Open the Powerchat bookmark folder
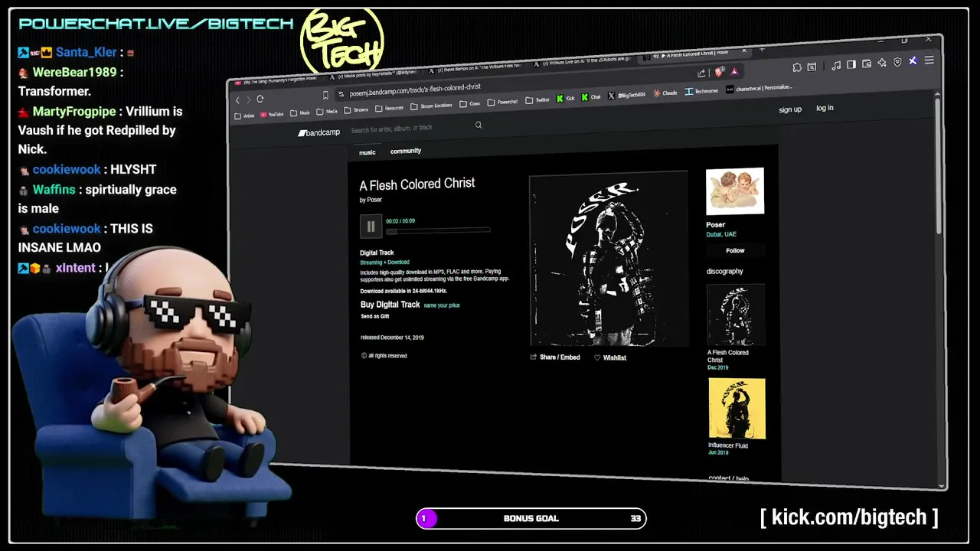The width and height of the screenshot is (980, 551). [x=503, y=102]
